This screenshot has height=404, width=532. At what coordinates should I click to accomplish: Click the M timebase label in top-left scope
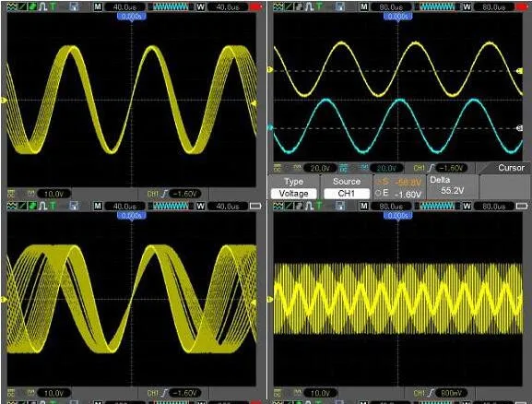point(98,6)
